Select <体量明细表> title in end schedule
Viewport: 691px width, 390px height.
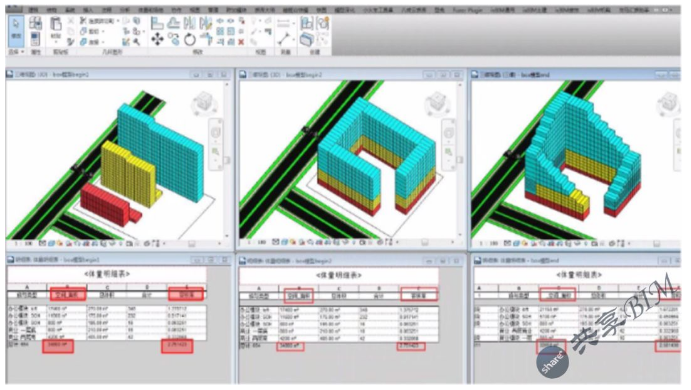pyautogui.click(x=579, y=275)
